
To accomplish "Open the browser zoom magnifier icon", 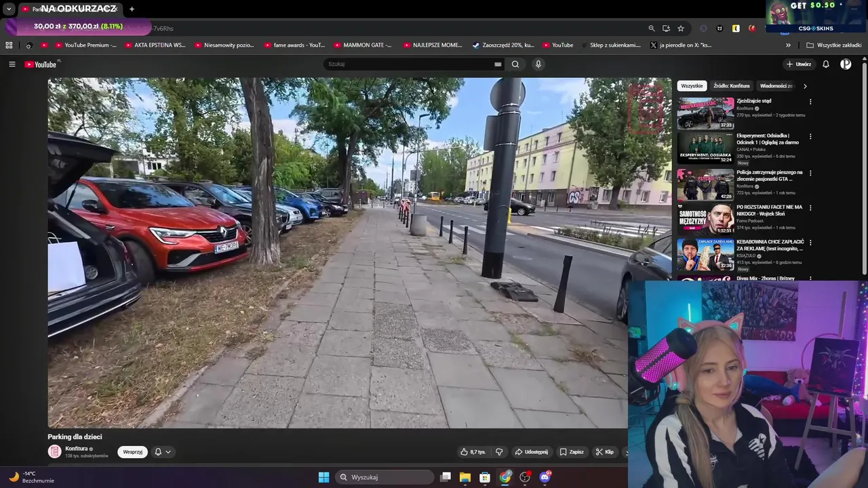I will click(652, 28).
